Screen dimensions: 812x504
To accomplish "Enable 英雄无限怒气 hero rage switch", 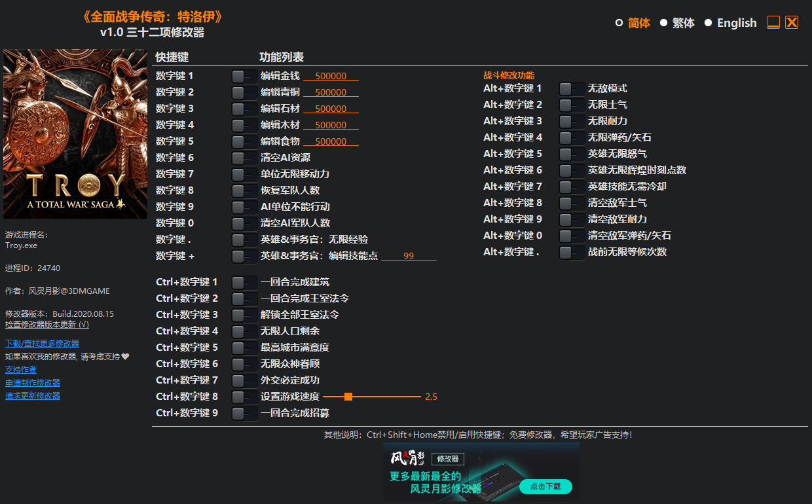I will [x=572, y=154].
